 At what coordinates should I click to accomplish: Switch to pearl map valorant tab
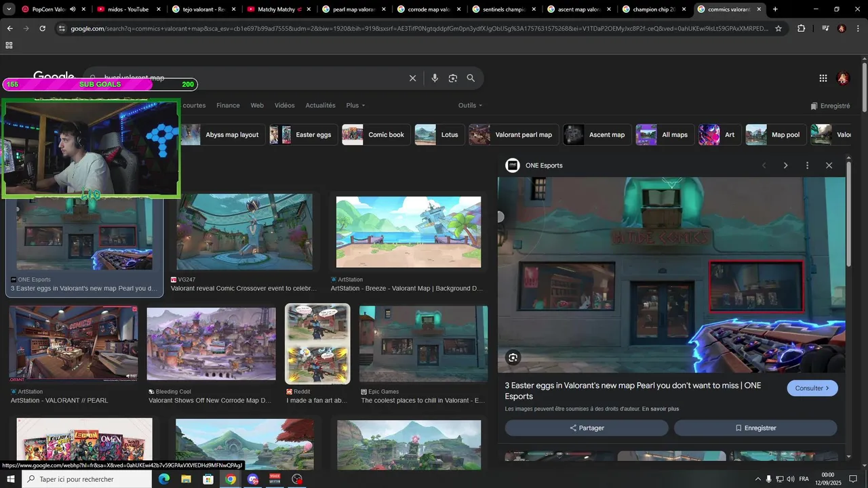click(x=355, y=9)
